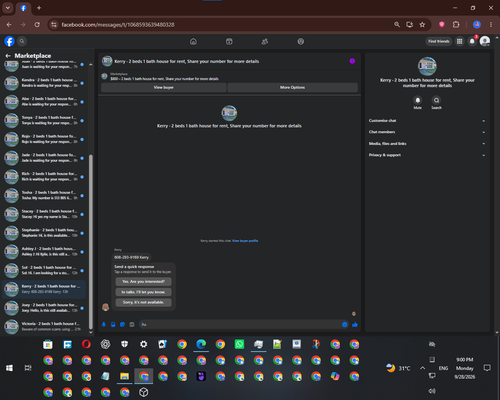Click the Search icon in chat details
Image resolution: width=500 pixels, height=400 pixels.
click(436, 100)
